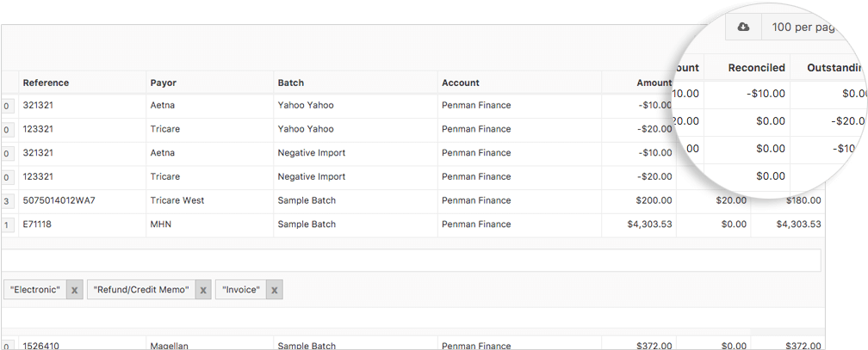
Task: Click the $4,303.53 amount cell
Action: (649, 224)
